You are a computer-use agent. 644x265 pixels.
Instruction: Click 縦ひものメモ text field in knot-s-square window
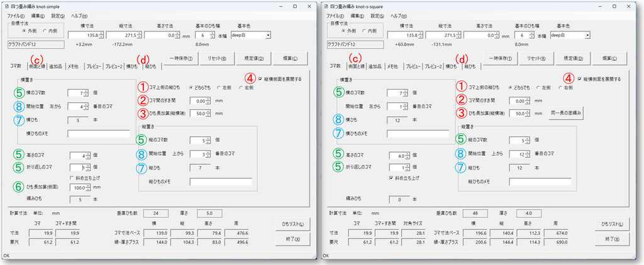(x=540, y=181)
